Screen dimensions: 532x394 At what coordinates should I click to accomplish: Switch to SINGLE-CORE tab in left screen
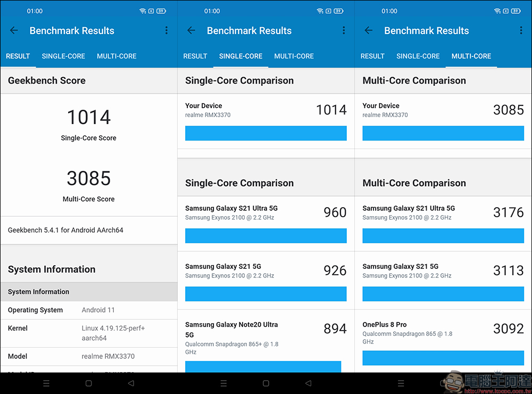click(63, 56)
